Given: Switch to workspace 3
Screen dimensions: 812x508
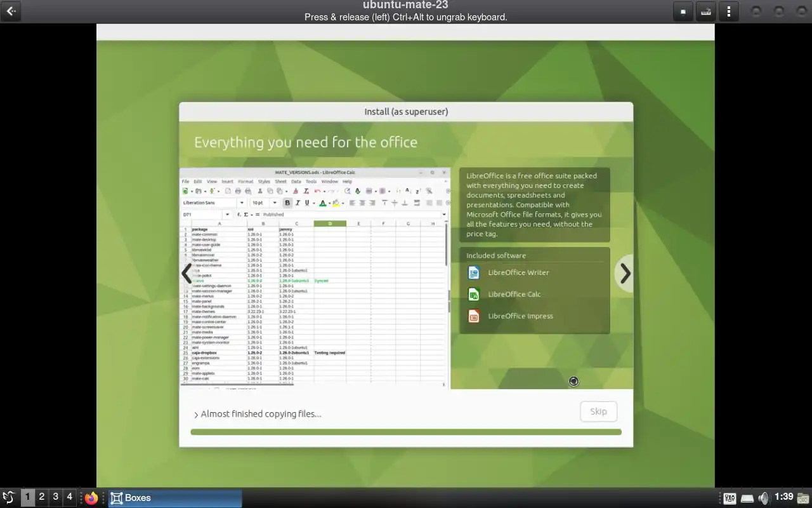Looking at the screenshot, I should [55, 497].
